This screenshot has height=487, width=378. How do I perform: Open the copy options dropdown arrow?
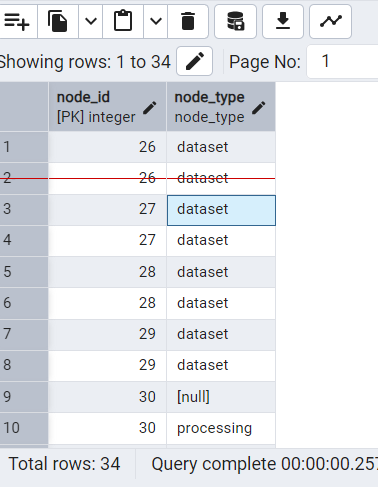(91, 22)
